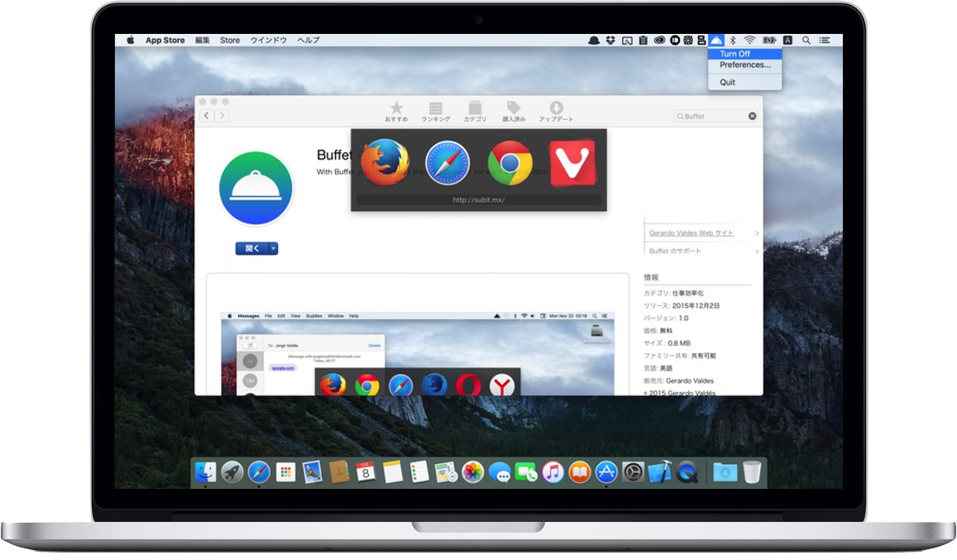957x560 pixels.
Task: Open the カテゴリ toolbar tab
Action: pos(475,112)
